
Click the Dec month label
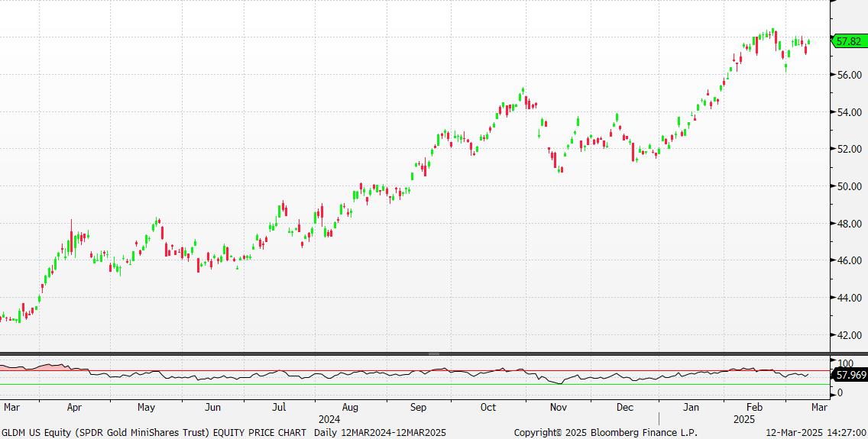pyautogui.click(x=625, y=408)
